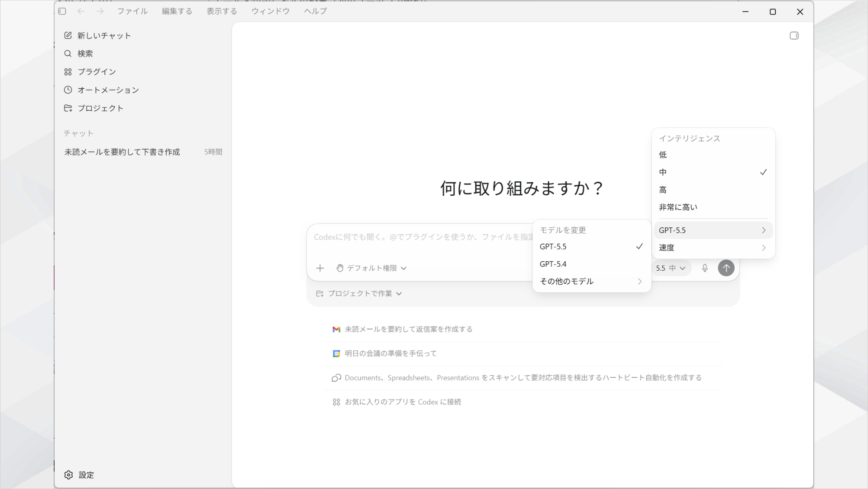868x489 pixels.
Task: Click the 新しいチャット compose icon
Action: coord(68,35)
